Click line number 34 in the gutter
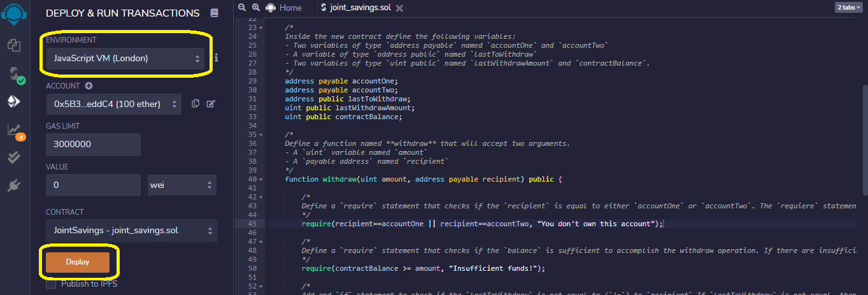868x295 pixels. point(252,126)
